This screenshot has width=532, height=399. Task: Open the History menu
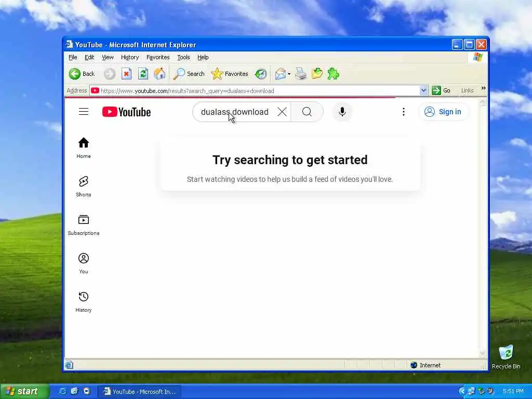pyautogui.click(x=129, y=57)
